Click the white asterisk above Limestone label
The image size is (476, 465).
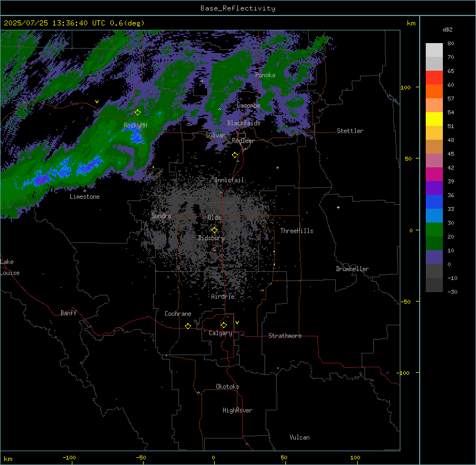(84, 191)
